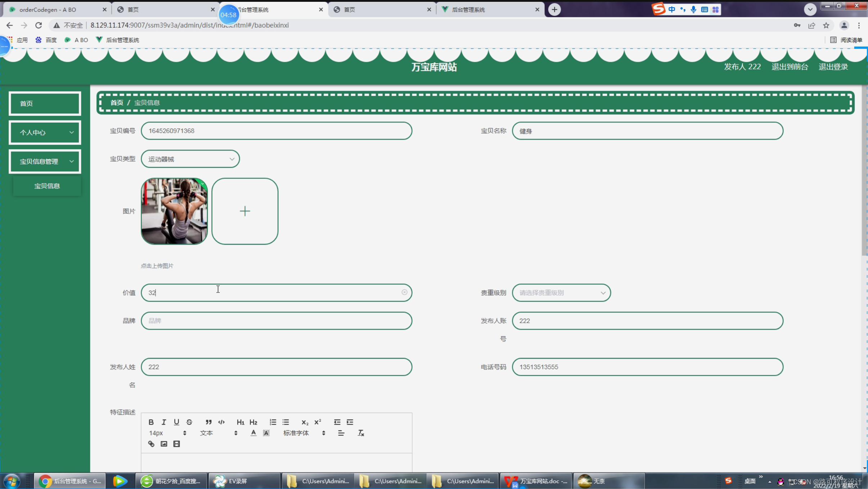Click the 退出登录 link
Image resolution: width=868 pixels, height=489 pixels.
point(833,67)
